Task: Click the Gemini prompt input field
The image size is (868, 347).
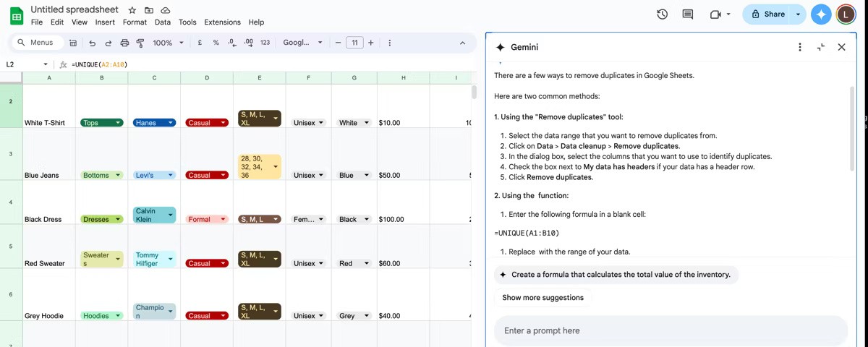Action: coord(670,330)
